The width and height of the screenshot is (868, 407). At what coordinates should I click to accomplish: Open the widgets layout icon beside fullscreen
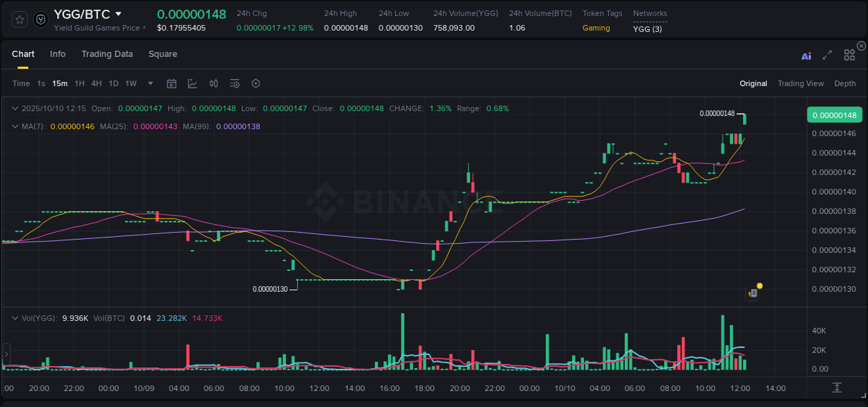point(849,56)
